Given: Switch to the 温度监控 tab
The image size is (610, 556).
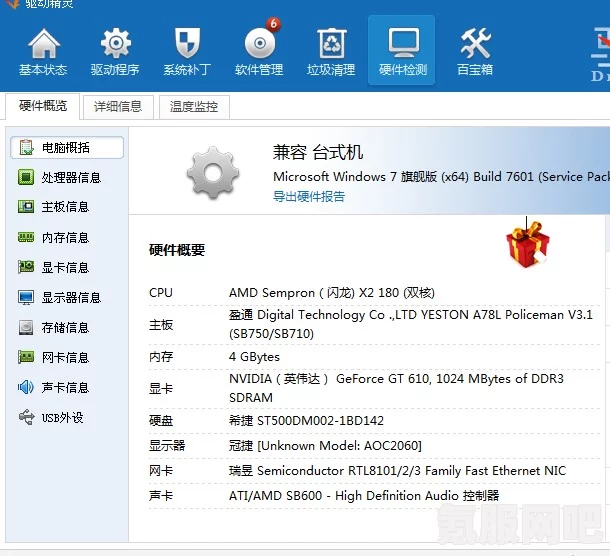Looking at the screenshot, I should point(194,107).
